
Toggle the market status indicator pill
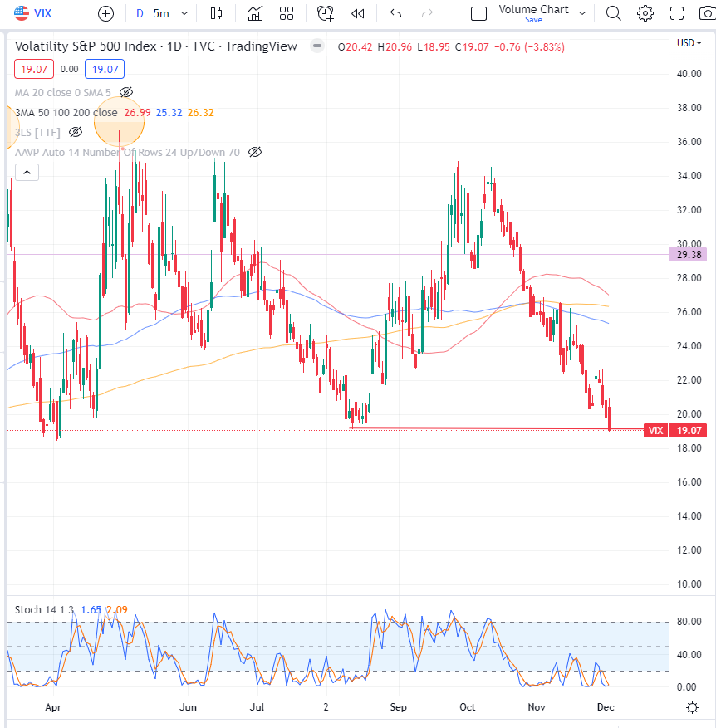(x=317, y=46)
